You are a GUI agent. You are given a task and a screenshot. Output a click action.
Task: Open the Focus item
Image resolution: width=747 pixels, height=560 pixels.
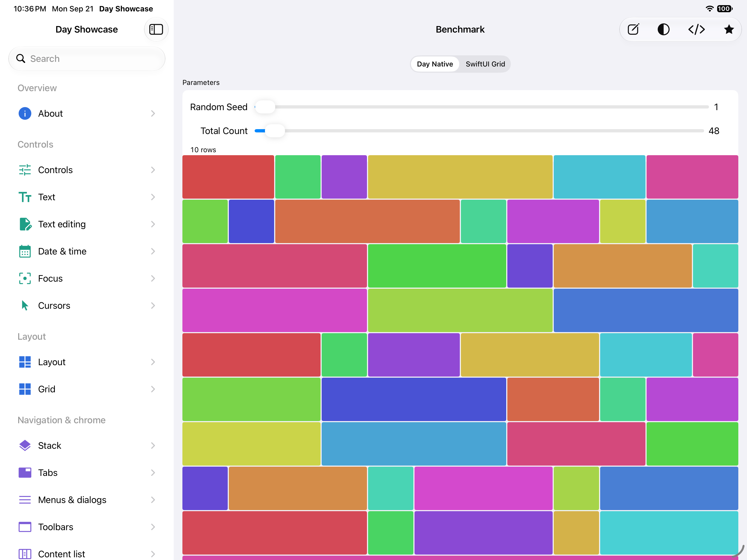[x=87, y=278]
